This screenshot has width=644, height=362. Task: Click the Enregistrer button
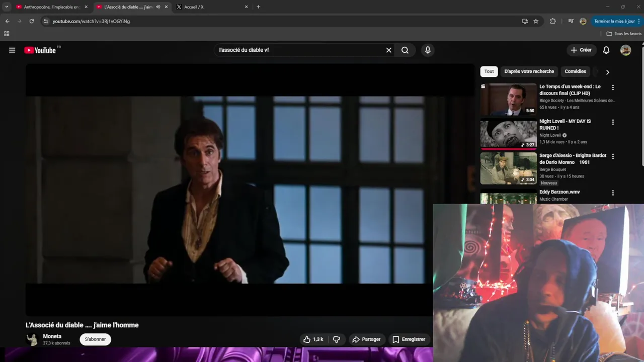coord(409,339)
